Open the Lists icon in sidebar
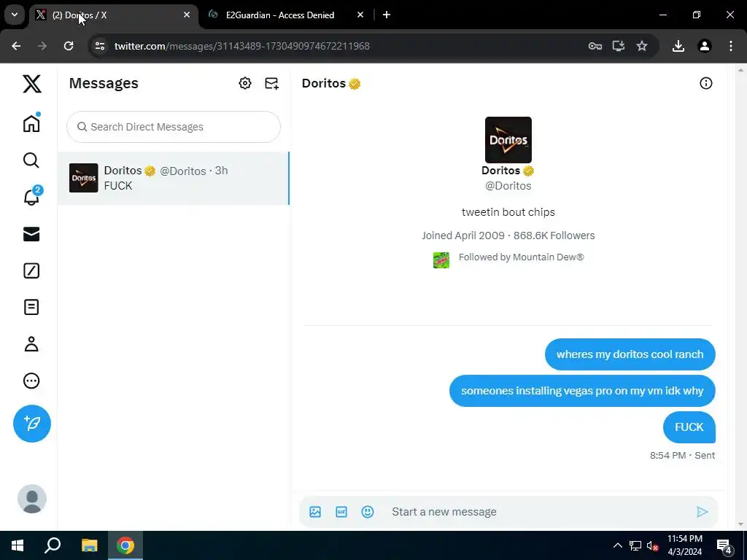Viewport: 747px width, 560px height. point(31,307)
